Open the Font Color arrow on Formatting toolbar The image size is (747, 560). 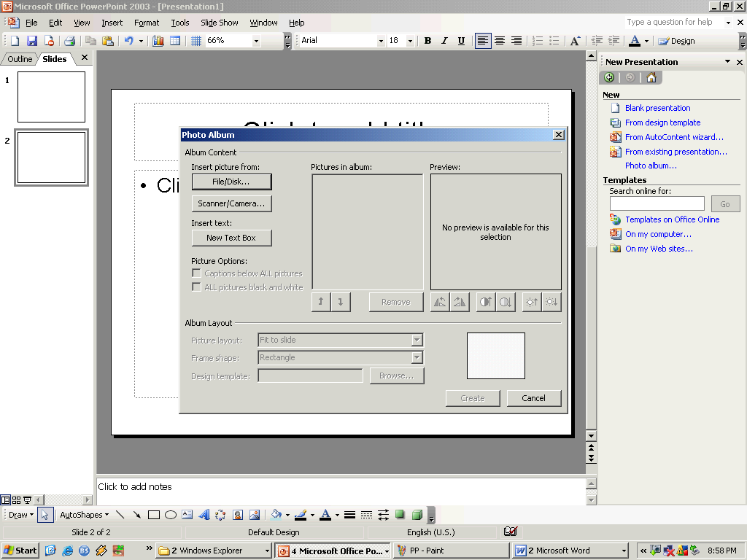coord(646,41)
